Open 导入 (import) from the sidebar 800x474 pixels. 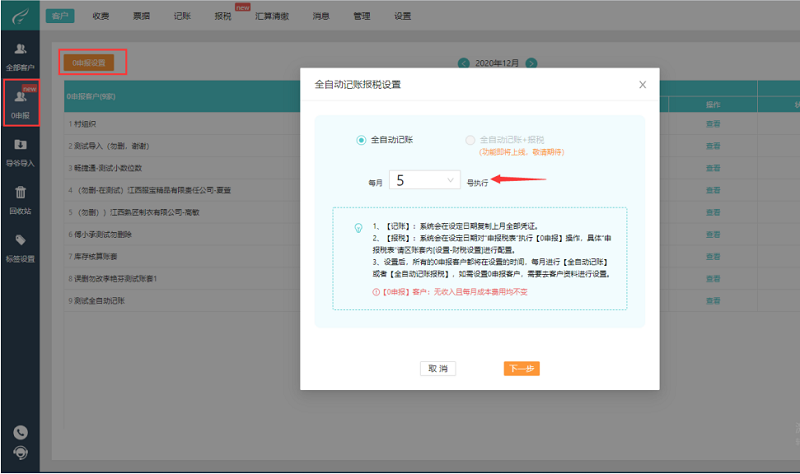click(20, 150)
